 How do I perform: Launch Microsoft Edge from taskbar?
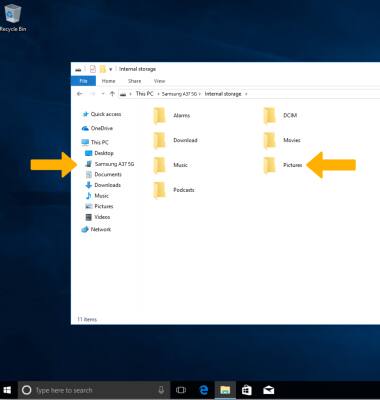pos(203,390)
